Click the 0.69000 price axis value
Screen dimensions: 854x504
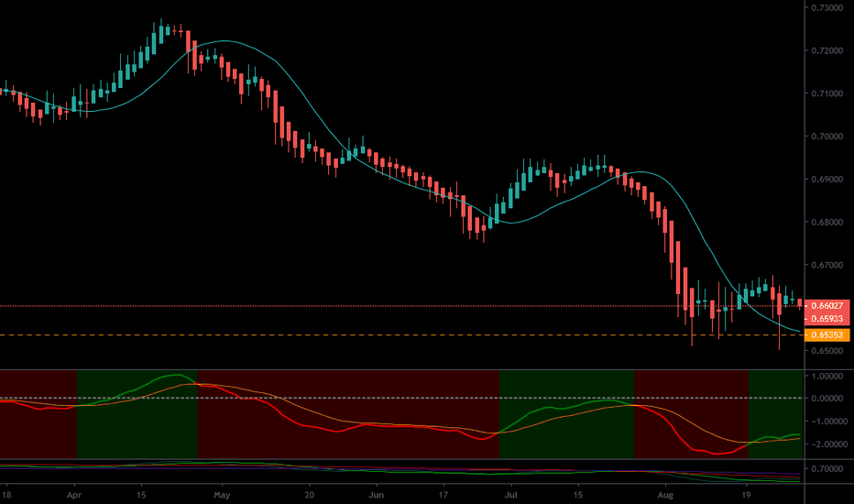click(x=828, y=180)
